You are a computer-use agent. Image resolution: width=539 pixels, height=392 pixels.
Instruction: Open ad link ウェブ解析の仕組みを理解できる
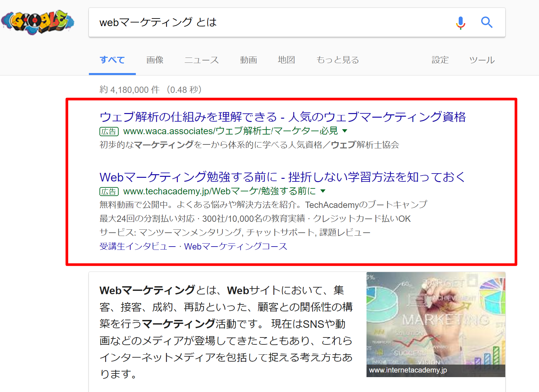(283, 117)
